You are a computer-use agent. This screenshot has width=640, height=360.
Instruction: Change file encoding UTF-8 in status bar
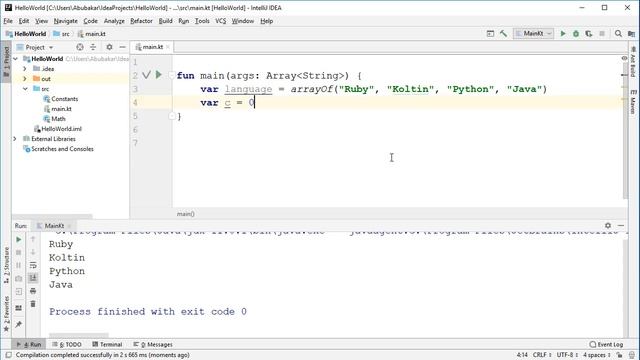point(567,355)
